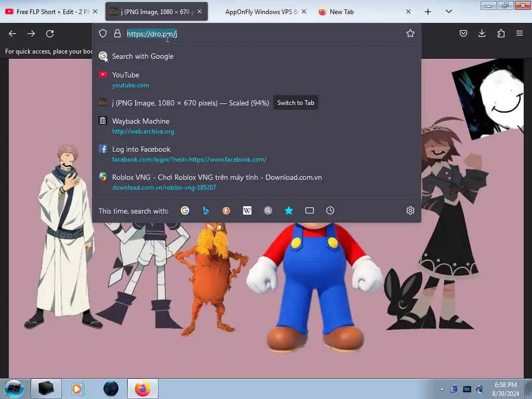This screenshot has width=532, height=399.
Task: Search this time with Wikipedia icon
Action: pos(247,211)
